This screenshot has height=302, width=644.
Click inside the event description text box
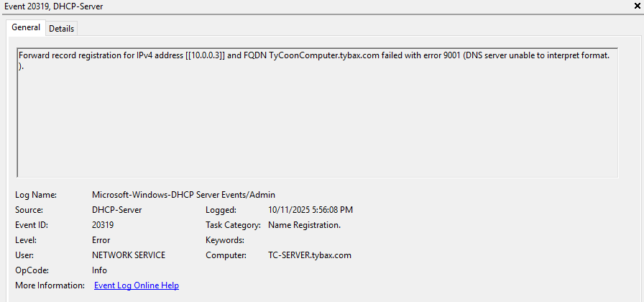tap(316, 122)
